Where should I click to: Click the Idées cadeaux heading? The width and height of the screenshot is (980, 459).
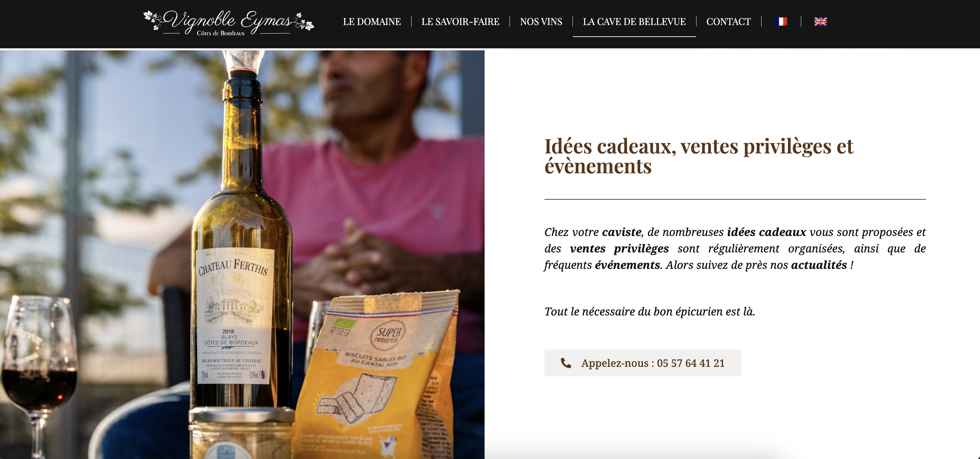(699, 156)
